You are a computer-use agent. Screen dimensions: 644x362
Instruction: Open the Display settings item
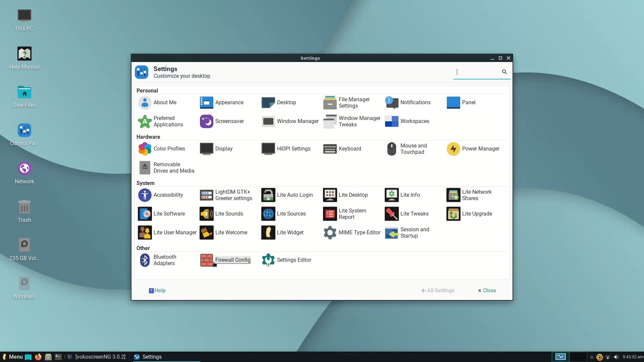(216, 149)
